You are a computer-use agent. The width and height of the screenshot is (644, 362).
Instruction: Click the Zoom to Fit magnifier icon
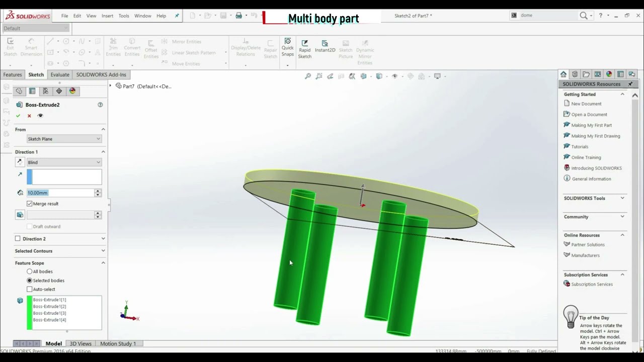[308, 76]
